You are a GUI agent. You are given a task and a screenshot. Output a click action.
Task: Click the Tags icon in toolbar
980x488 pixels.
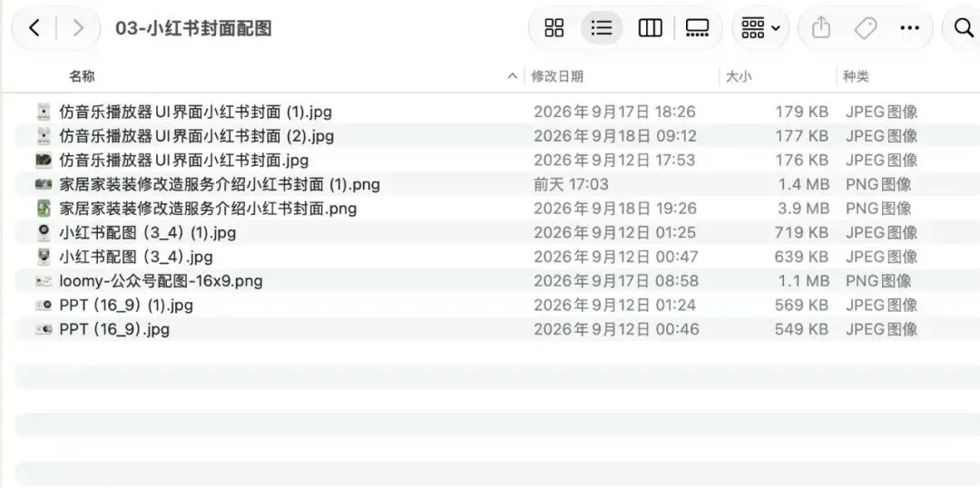[866, 27]
